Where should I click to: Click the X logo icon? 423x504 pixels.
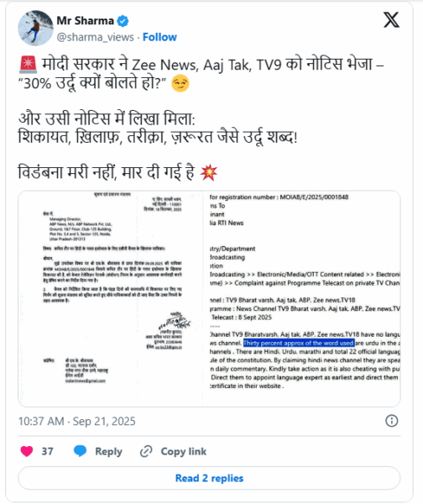pos(391,20)
